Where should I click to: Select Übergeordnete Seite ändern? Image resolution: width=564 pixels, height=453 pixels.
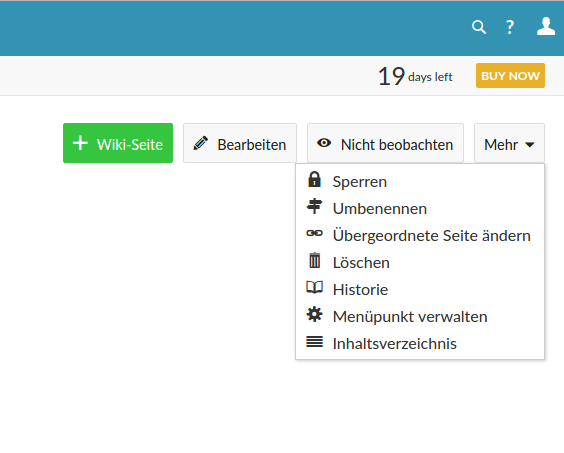pyautogui.click(x=420, y=235)
